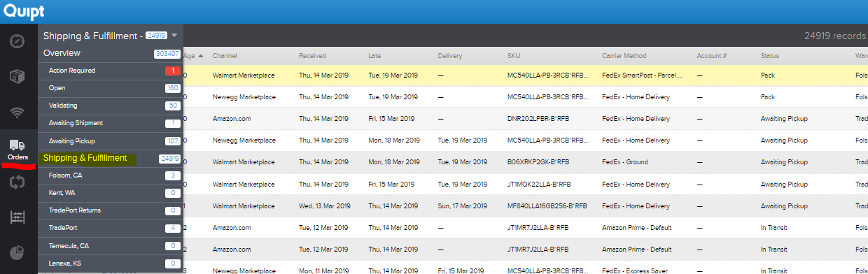Open the abacus accounting icon in sidebar
Viewport: 868px width, 274px height.
tap(18, 217)
